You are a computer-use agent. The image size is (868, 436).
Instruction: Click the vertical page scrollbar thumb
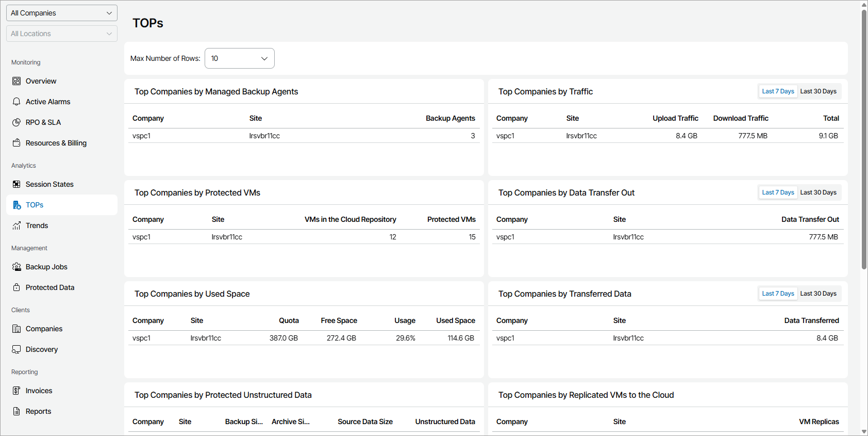pyautogui.click(x=864, y=139)
